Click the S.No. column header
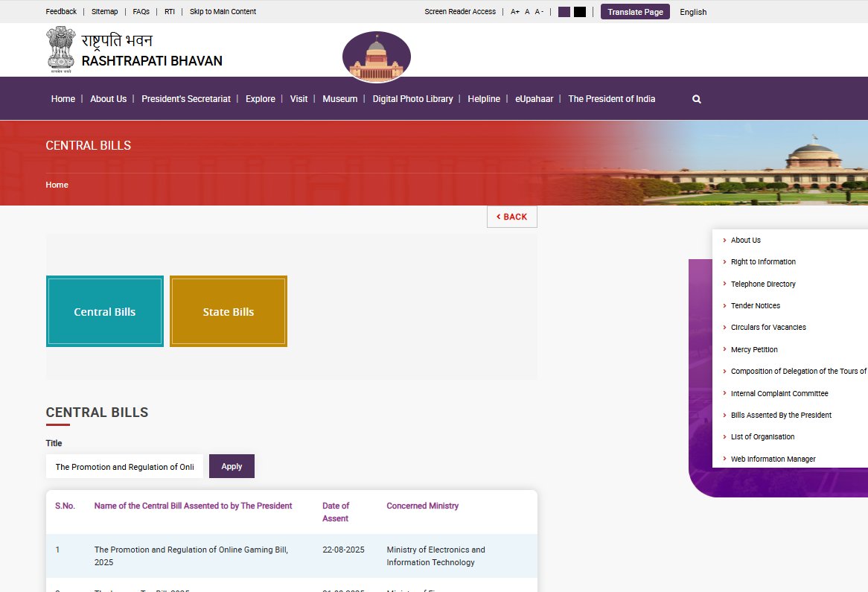 pyautogui.click(x=65, y=506)
